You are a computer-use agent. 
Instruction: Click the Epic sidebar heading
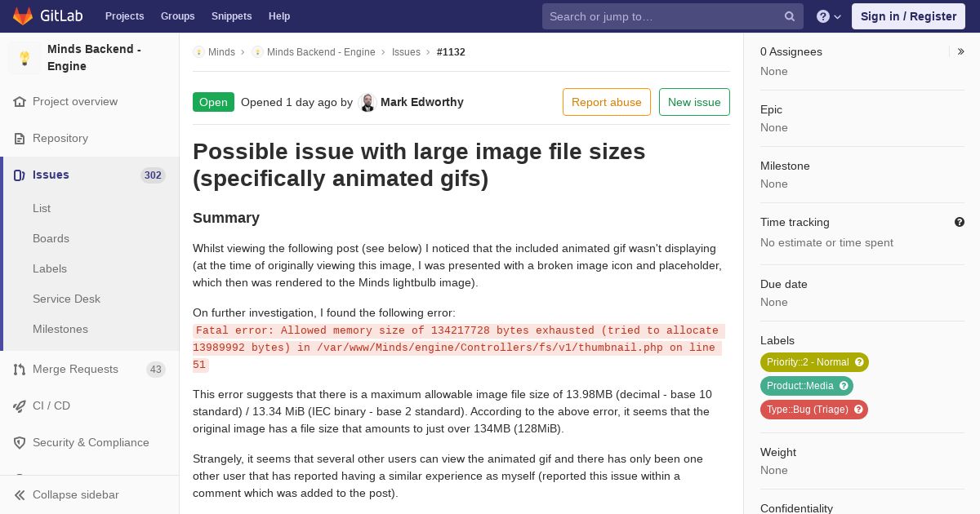click(771, 109)
